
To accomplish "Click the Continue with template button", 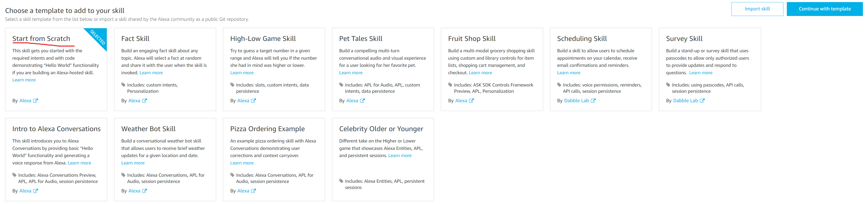I will coord(825,9).
